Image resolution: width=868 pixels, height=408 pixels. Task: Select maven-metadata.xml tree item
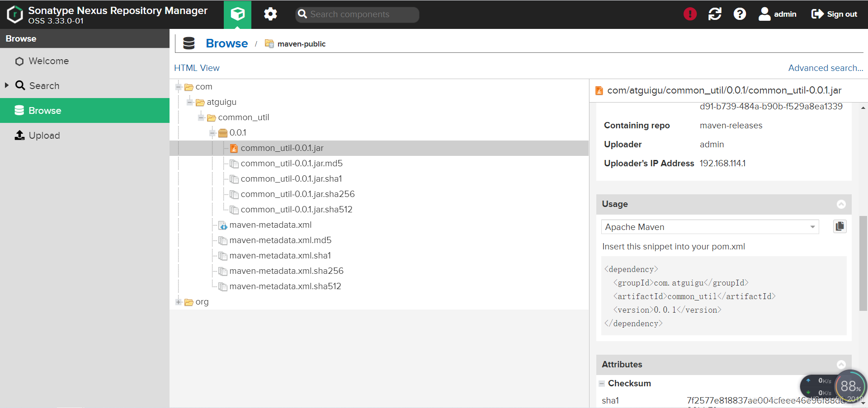coord(270,225)
